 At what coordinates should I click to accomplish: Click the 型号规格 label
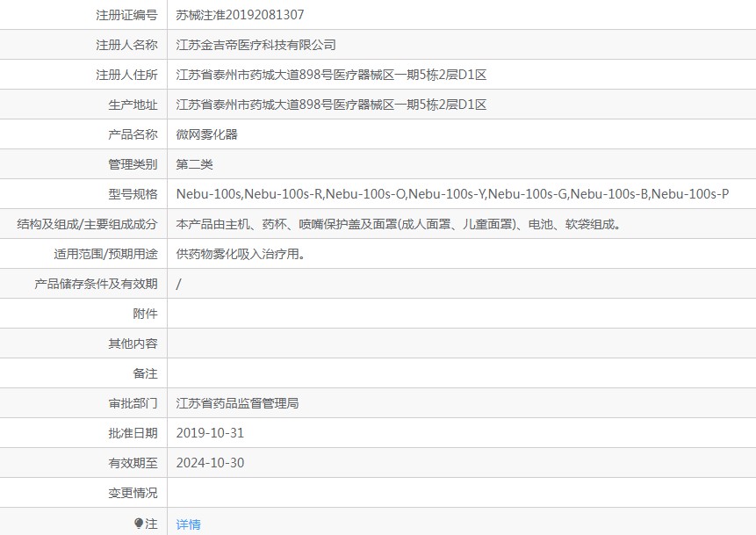pyautogui.click(x=133, y=194)
